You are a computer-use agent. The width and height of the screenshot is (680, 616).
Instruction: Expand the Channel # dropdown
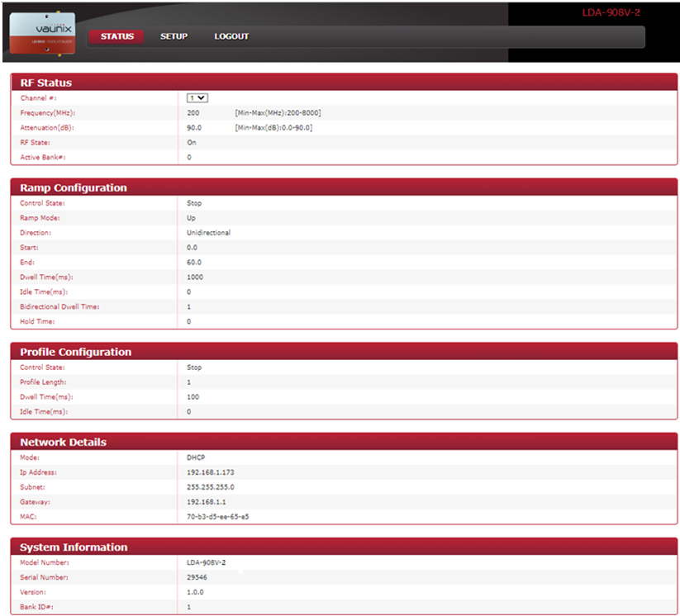(197, 97)
